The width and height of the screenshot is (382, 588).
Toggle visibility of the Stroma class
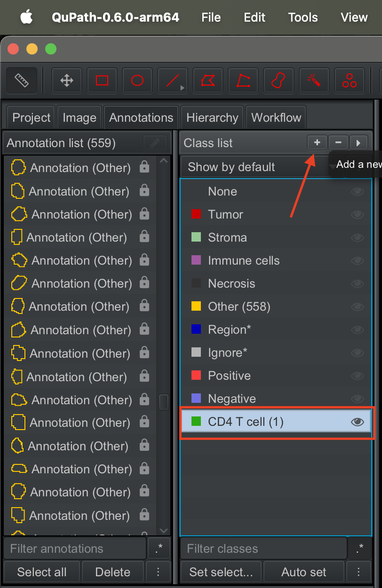coord(358,238)
